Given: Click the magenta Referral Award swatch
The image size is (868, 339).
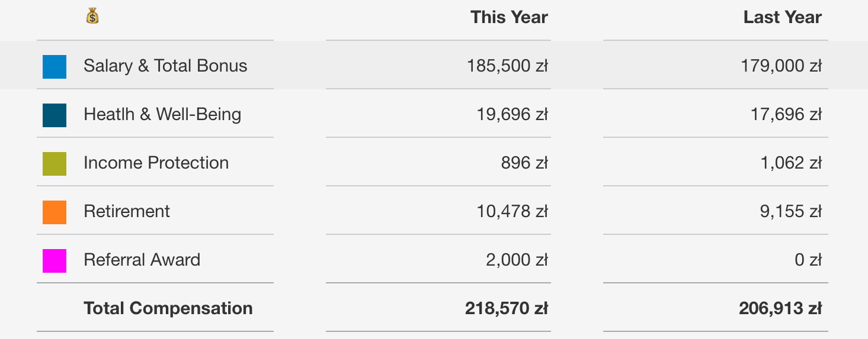Looking at the screenshot, I should (x=55, y=261).
